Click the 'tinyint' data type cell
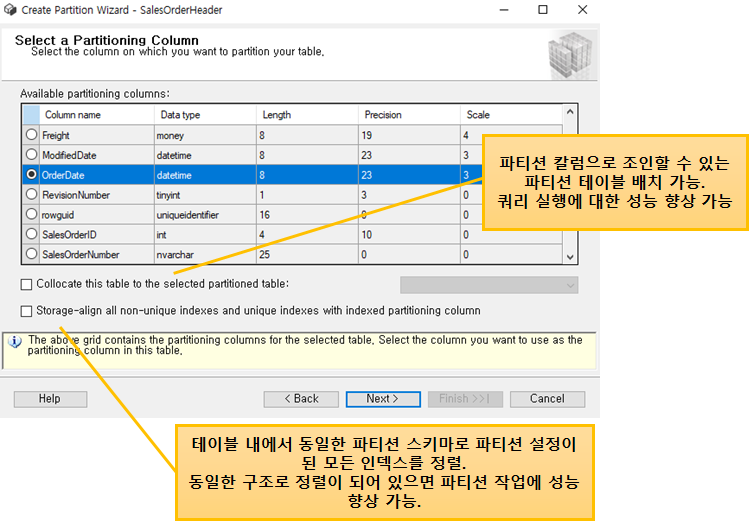Image resolution: width=749 pixels, height=521 pixels. coord(205,195)
